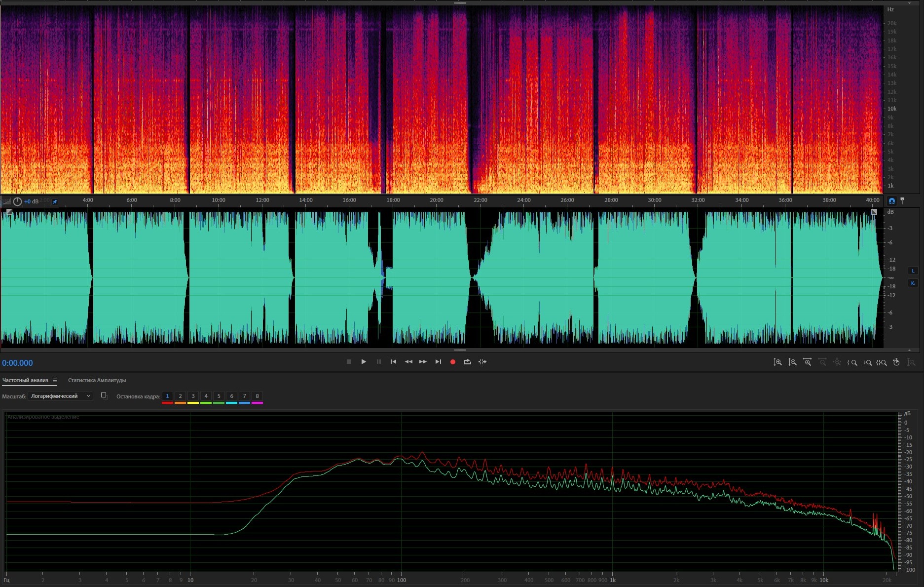924x587 pixels.
Task: Click hold frame button 2
Action: tap(180, 396)
